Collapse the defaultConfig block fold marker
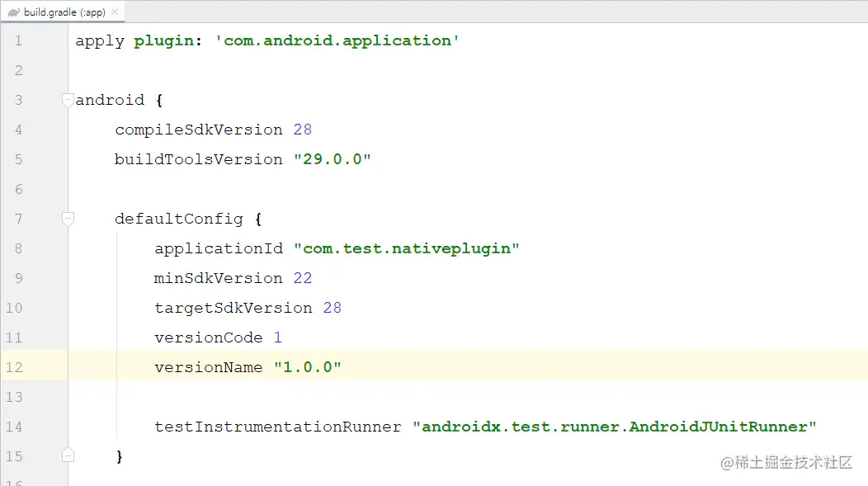The image size is (868, 486). (x=68, y=219)
